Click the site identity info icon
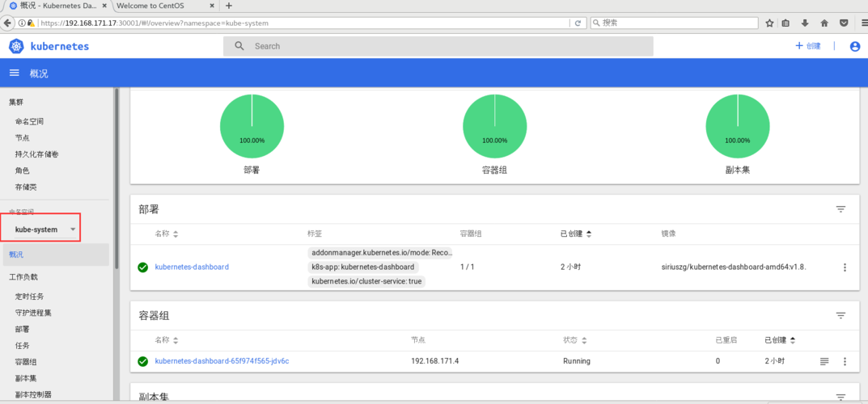 pyautogui.click(x=22, y=23)
